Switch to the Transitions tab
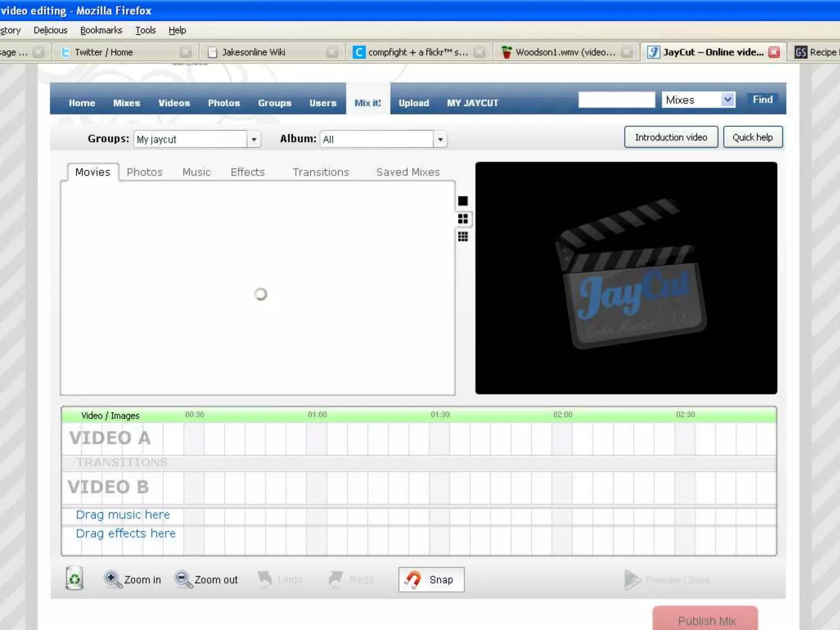 (x=320, y=172)
